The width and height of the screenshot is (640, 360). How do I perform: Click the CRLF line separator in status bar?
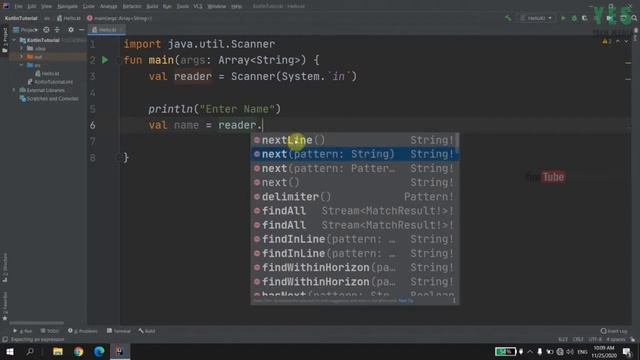coord(578,339)
